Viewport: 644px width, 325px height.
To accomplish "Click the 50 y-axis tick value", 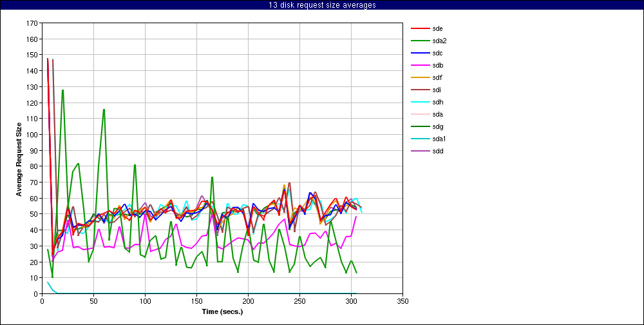I will [x=35, y=214].
